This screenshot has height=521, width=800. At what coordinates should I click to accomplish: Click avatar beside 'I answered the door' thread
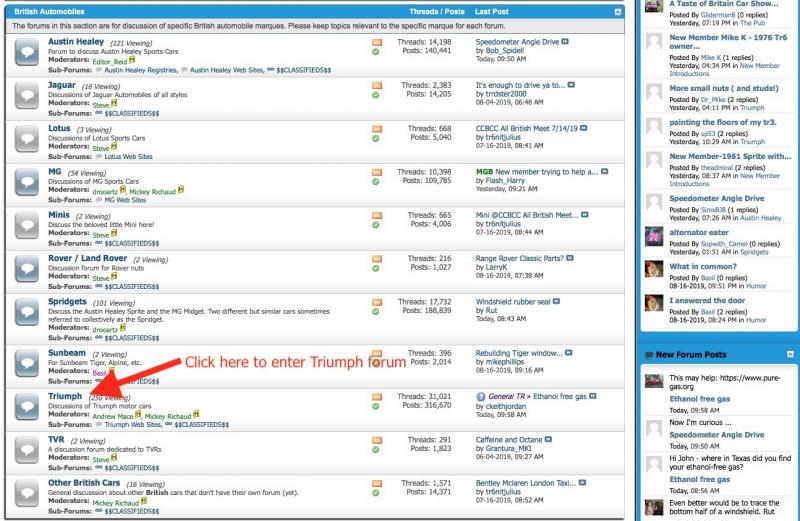[654, 303]
